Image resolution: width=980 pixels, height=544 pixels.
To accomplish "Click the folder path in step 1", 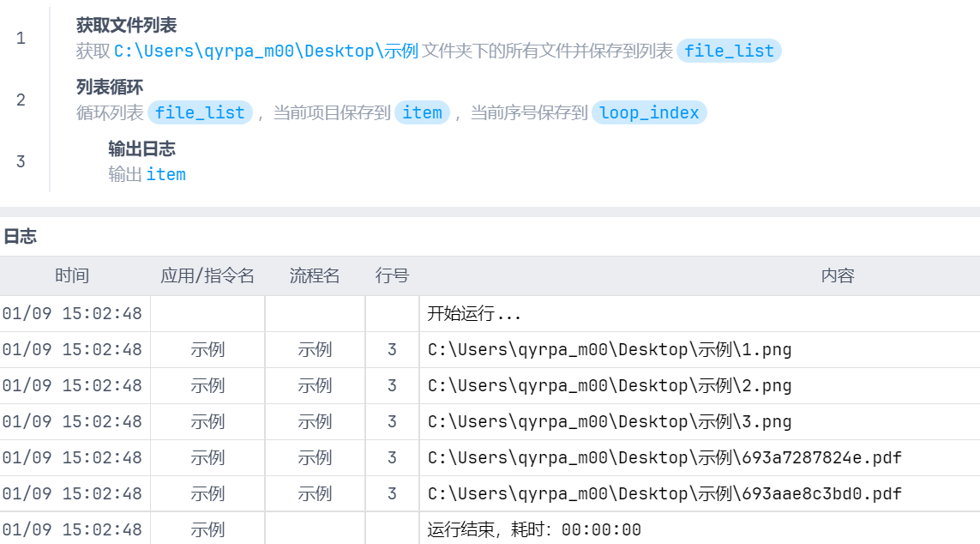I will (x=266, y=51).
